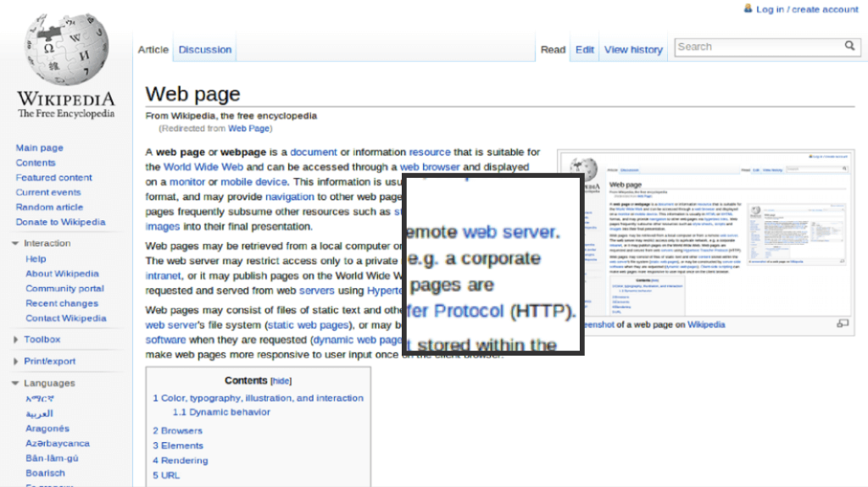Select the Boarisch language link
The image size is (868, 487).
(45, 473)
